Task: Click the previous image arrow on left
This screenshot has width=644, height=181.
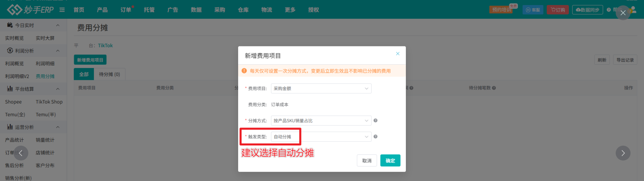Action: (21, 153)
